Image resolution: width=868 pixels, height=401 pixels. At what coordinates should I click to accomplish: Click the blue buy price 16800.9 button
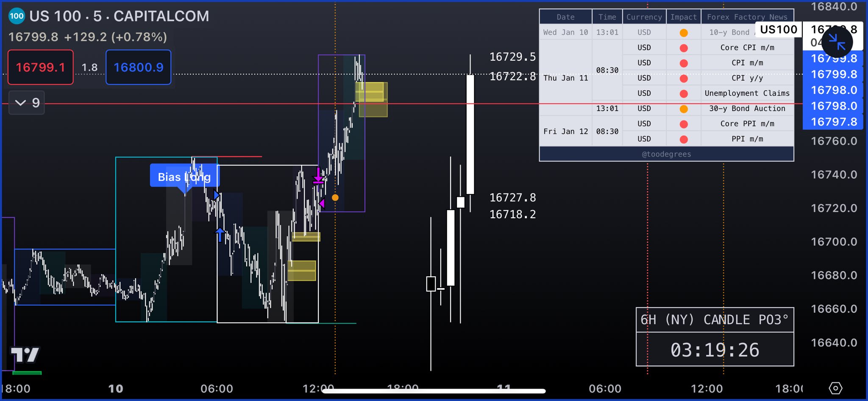138,67
